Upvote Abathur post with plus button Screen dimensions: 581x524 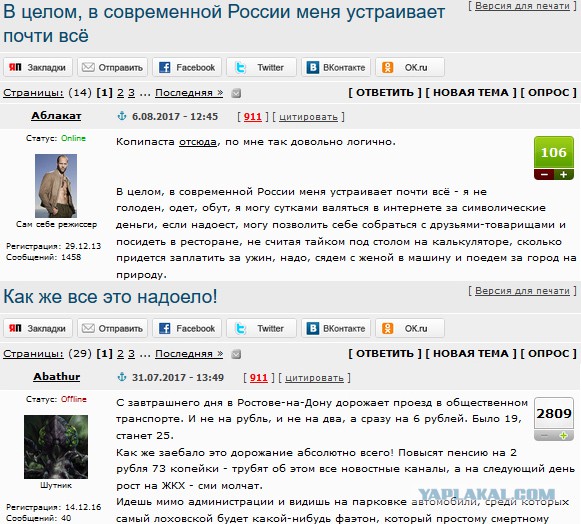pos(564,435)
